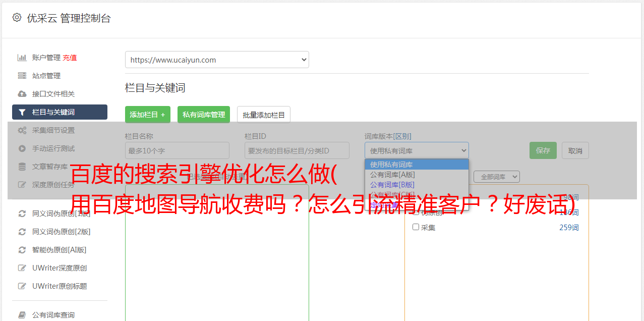Click the red 充值 link

[70, 58]
